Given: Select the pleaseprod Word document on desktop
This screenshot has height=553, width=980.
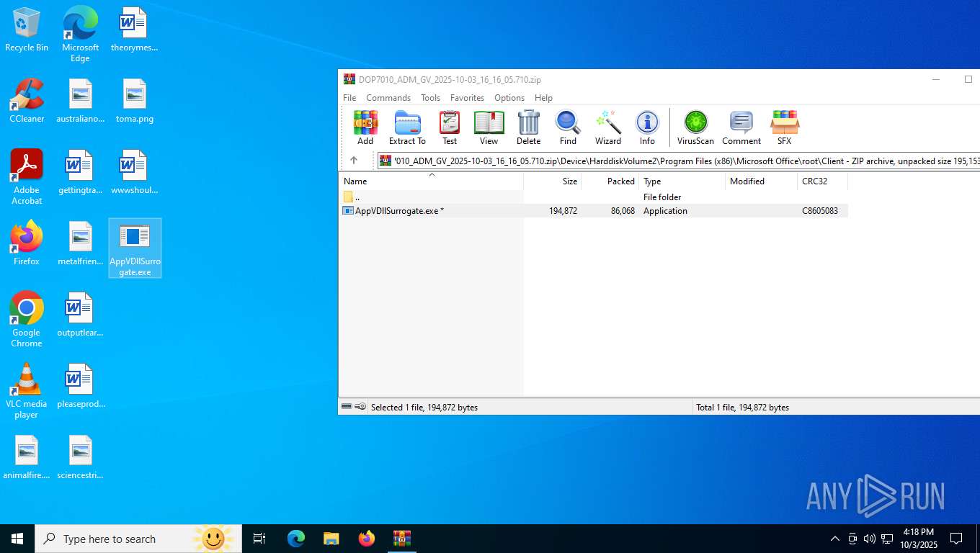Looking at the screenshot, I should 81,386.
